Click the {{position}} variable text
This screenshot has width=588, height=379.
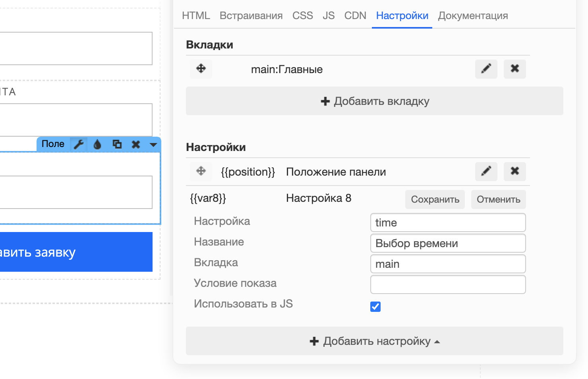coord(248,172)
